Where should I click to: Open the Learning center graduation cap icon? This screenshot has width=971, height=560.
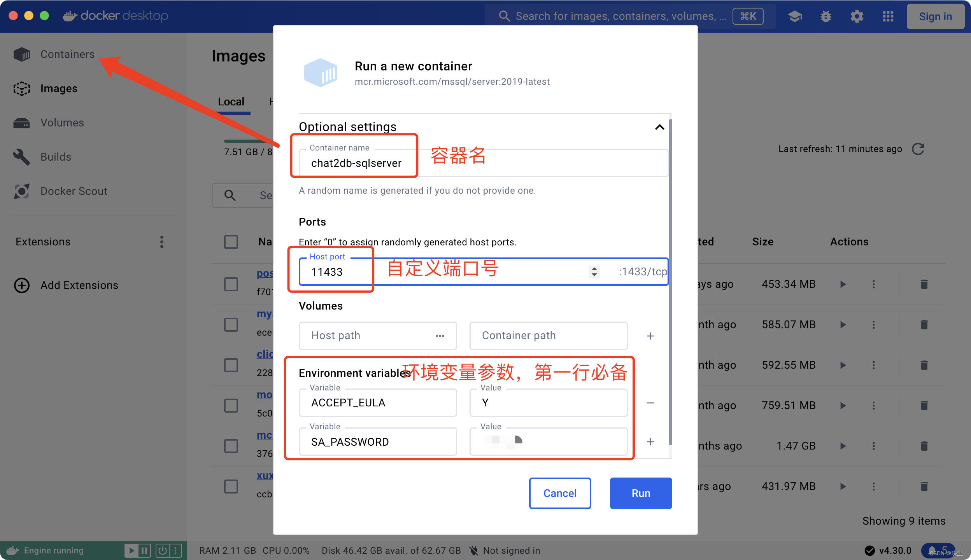pyautogui.click(x=795, y=16)
